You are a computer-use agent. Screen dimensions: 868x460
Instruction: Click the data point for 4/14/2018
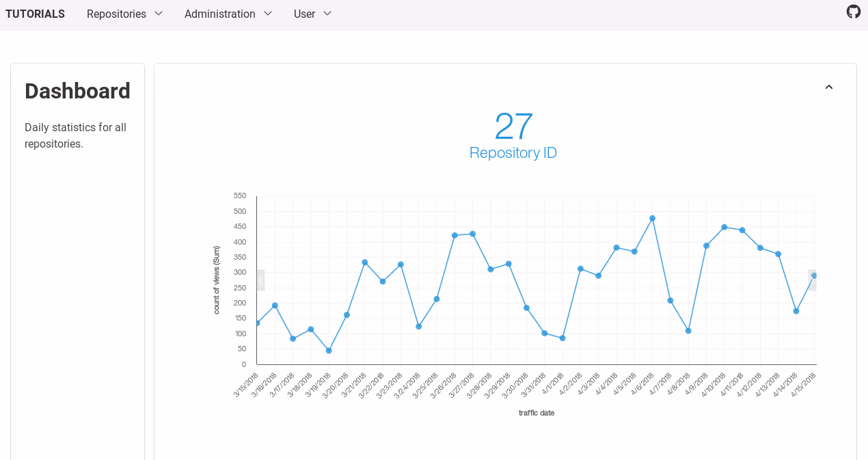[796, 311]
